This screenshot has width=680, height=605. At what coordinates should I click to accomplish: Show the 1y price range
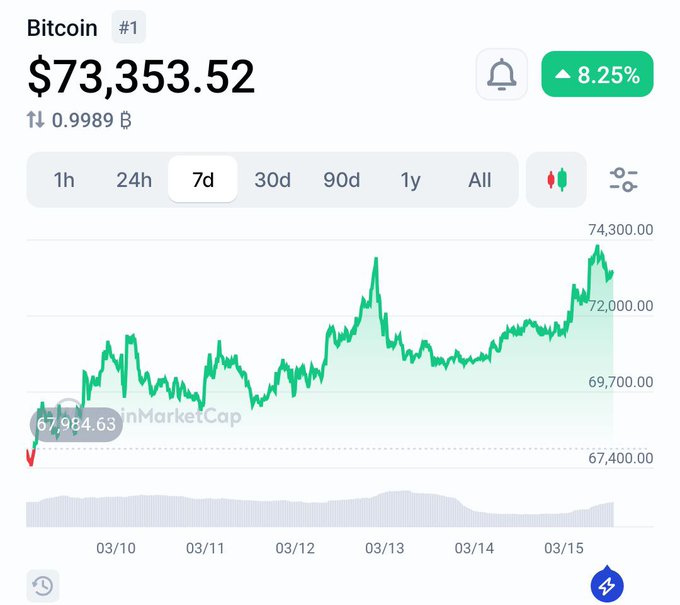[410, 180]
